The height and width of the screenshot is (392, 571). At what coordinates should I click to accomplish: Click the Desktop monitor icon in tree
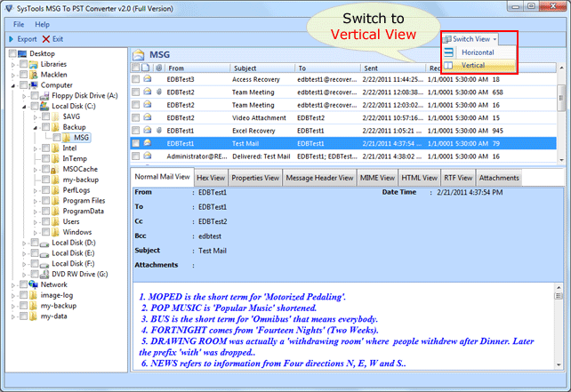22,54
